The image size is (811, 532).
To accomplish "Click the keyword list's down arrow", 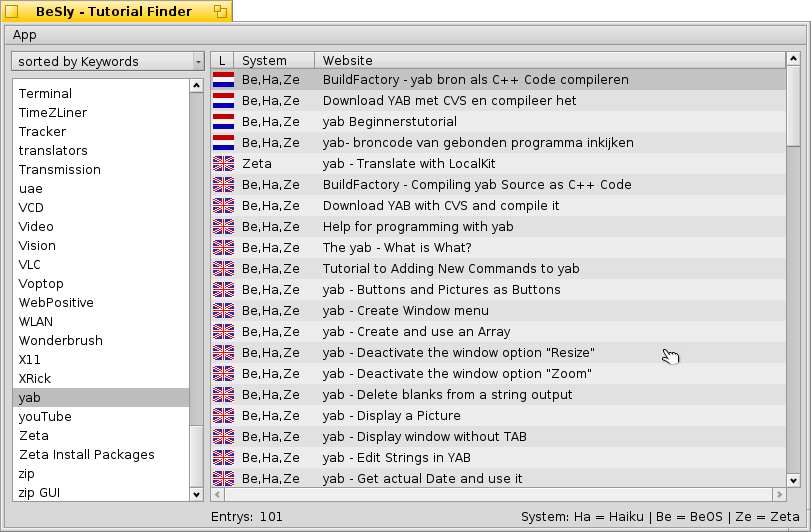I will (197, 494).
